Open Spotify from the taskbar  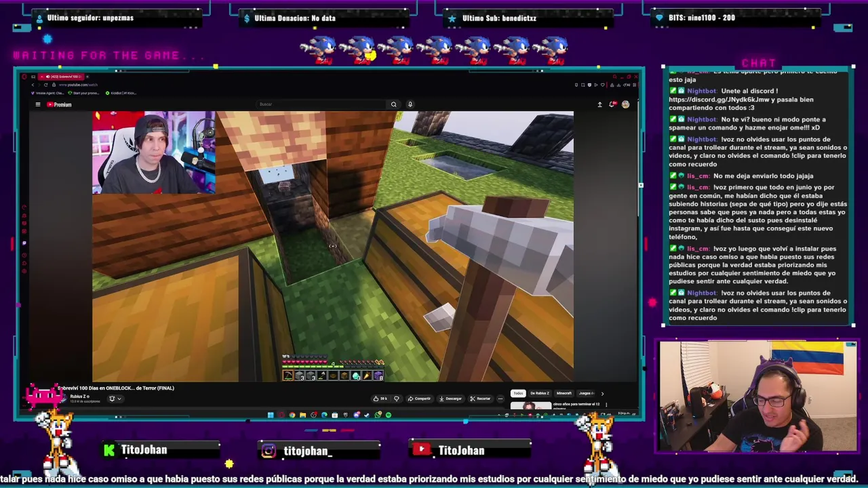click(389, 415)
